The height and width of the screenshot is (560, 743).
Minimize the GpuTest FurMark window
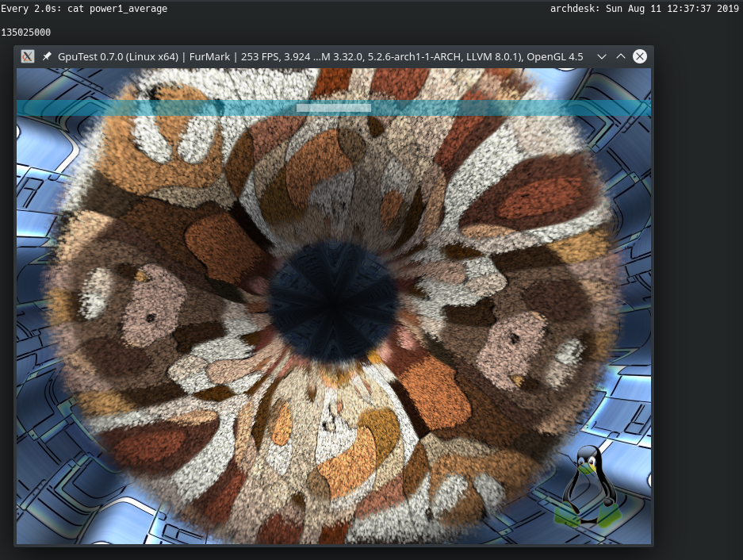[x=602, y=56]
